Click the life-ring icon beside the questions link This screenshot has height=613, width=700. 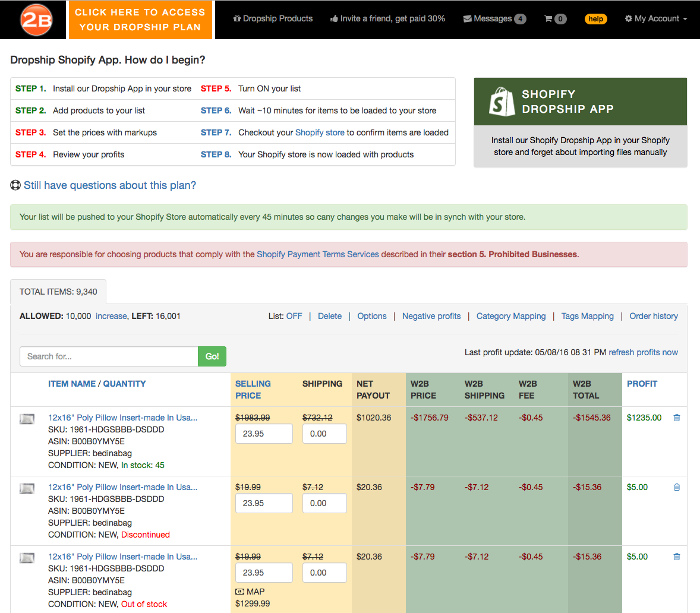coord(15,185)
